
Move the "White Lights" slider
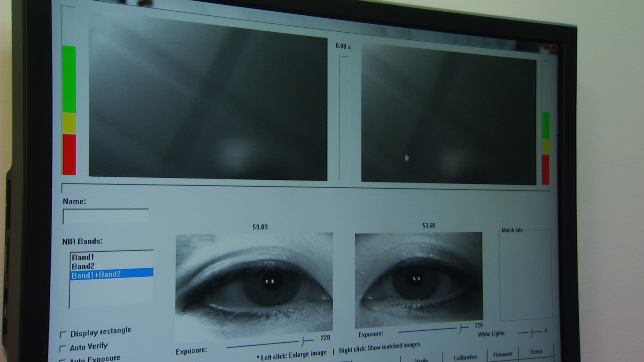pyautogui.click(x=532, y=331)
